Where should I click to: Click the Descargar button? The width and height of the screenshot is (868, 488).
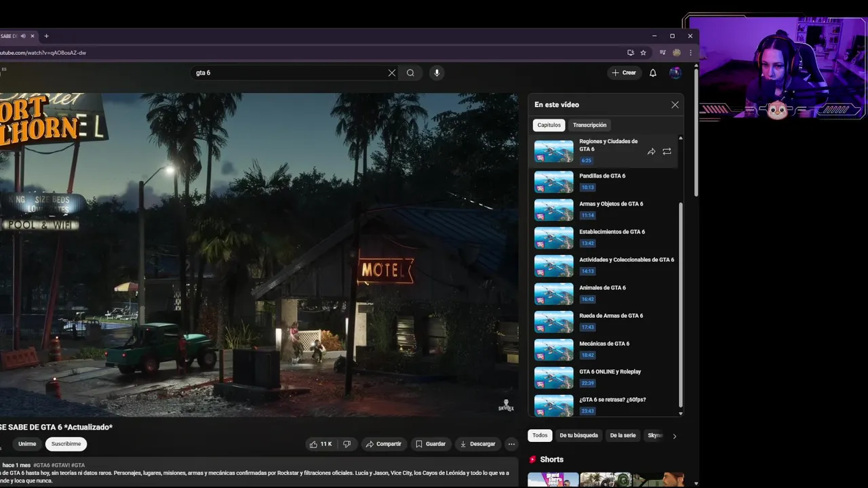[478, 444]
